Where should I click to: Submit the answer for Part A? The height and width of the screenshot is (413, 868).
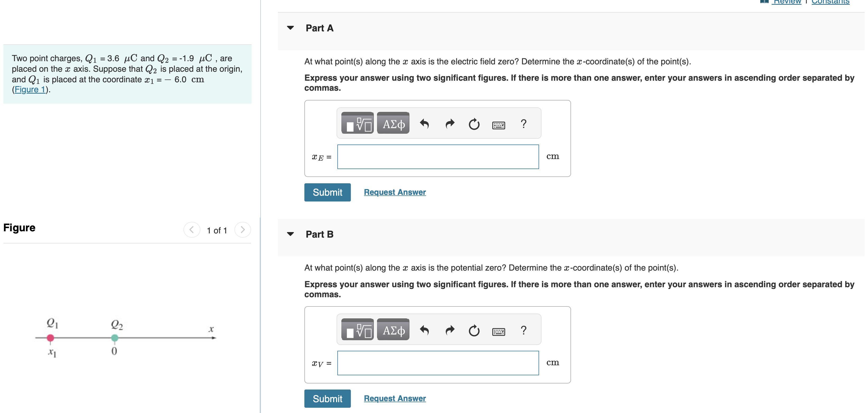point(327,192)
